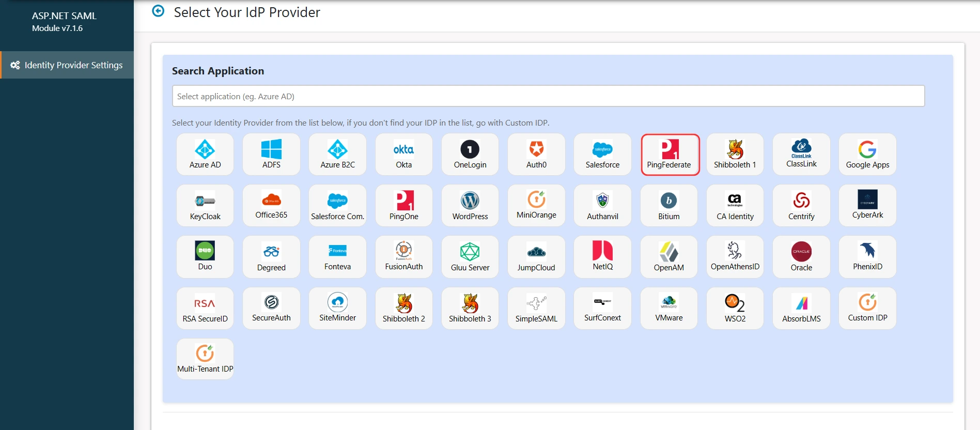980x430 pixels.
Task: Focus the Select application search box
Action: click(x=548, y=96)
